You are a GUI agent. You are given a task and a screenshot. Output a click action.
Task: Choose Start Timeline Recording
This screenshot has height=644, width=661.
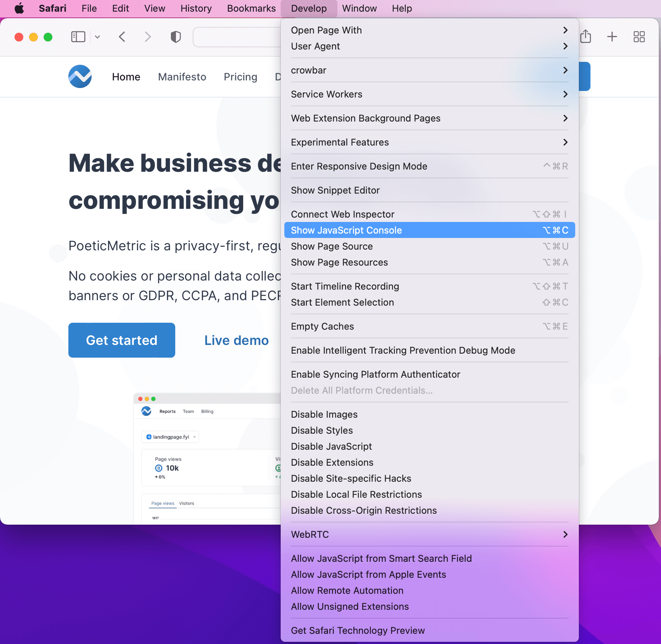(x=429, y=286)
